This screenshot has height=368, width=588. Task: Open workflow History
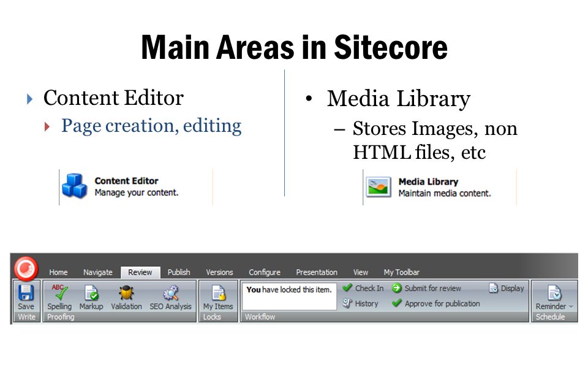pyautogui.click(x=360, y=304)
